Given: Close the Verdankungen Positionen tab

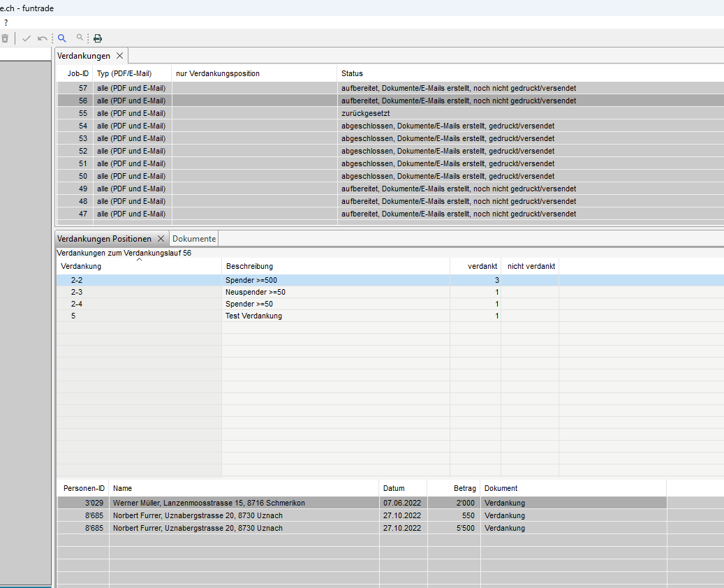Looking at the screenshot, I should click(x=161, y=239).
